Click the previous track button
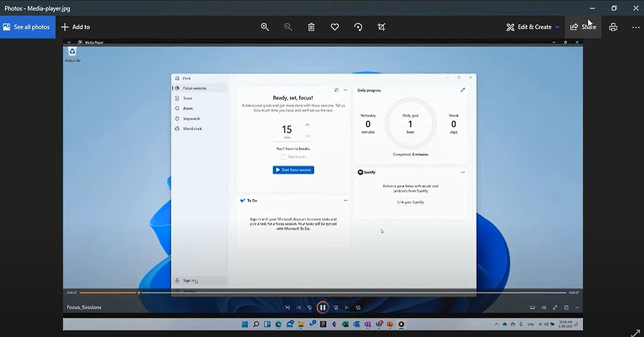The image size is (644, 337). (x=299, y=308)
